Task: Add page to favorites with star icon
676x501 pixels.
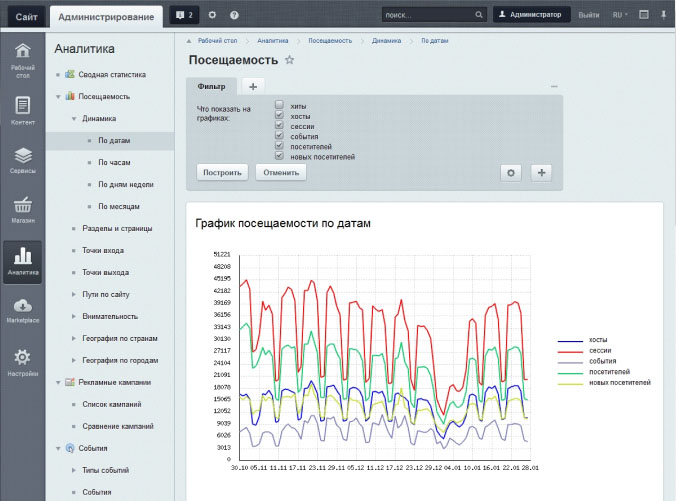Action: click(x=290, y=61)
